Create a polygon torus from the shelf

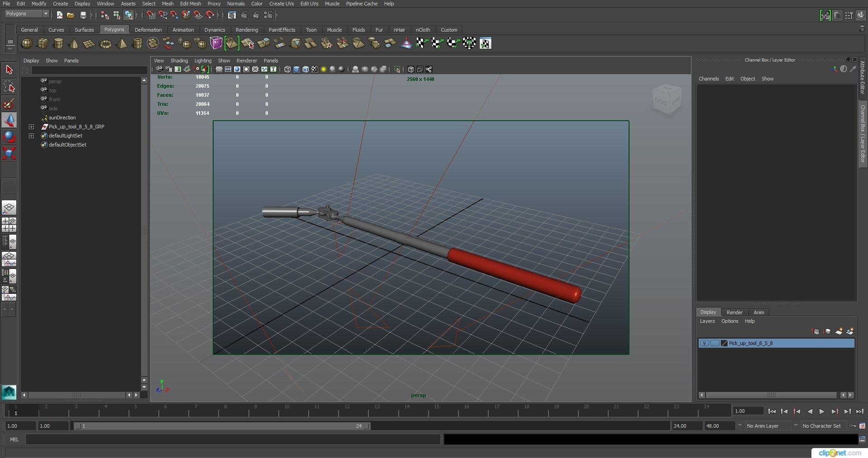105,44
